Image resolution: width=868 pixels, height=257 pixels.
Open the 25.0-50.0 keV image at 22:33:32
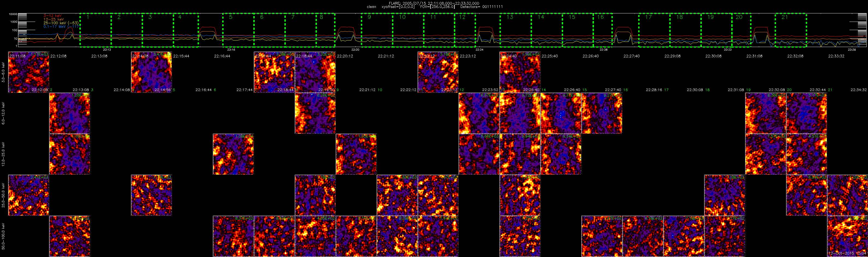848,195
